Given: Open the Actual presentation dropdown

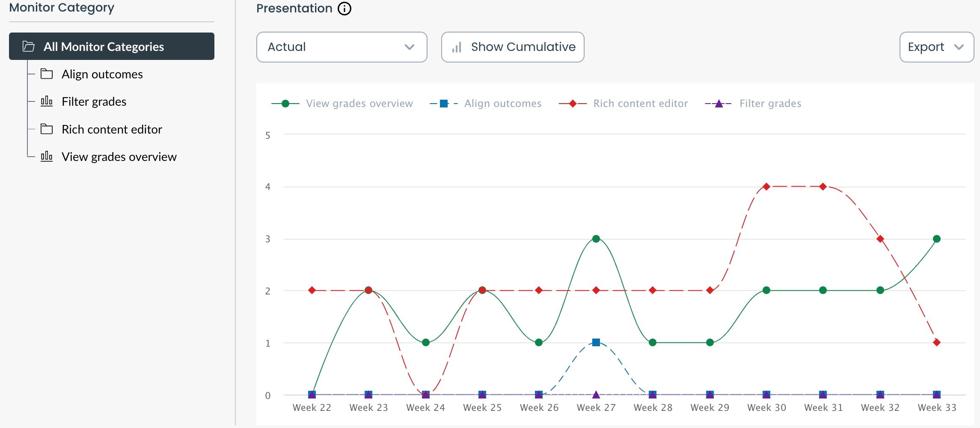Looking at the screenshot, I should click(341, 47).
